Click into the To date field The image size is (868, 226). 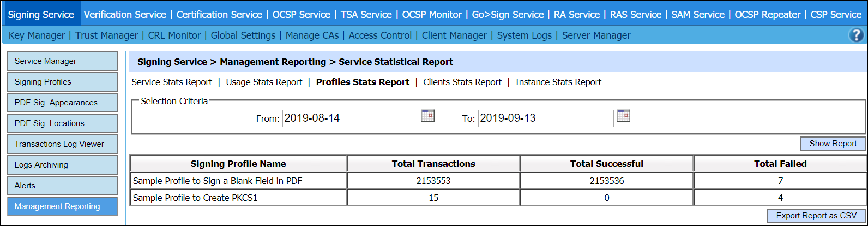pyautogui.click(x=546, y=118)
